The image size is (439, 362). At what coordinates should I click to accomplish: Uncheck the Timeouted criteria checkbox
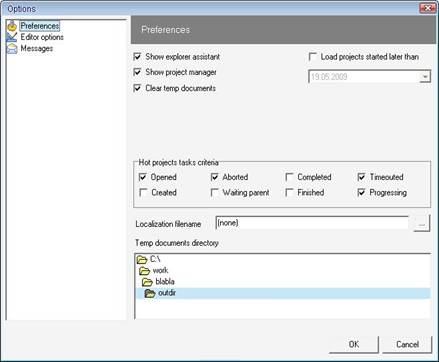362,177
